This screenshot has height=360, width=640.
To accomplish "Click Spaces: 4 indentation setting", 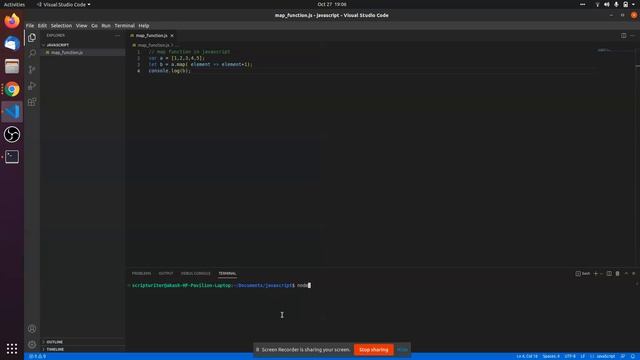I will [551, 356].
